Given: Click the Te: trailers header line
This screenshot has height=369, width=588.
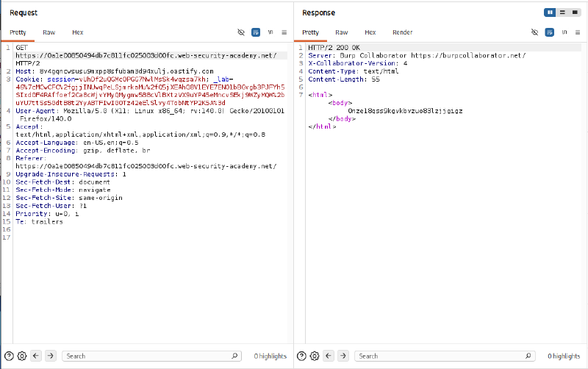Looking at the screenshot, I should 39,222.
